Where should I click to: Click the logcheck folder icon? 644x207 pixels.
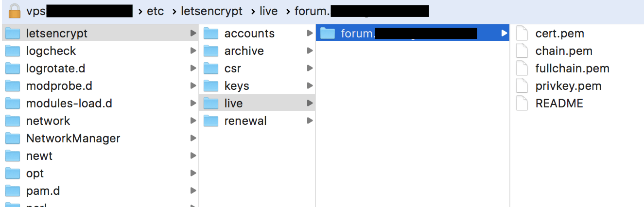pyautogui.click(x=13, y=51)
